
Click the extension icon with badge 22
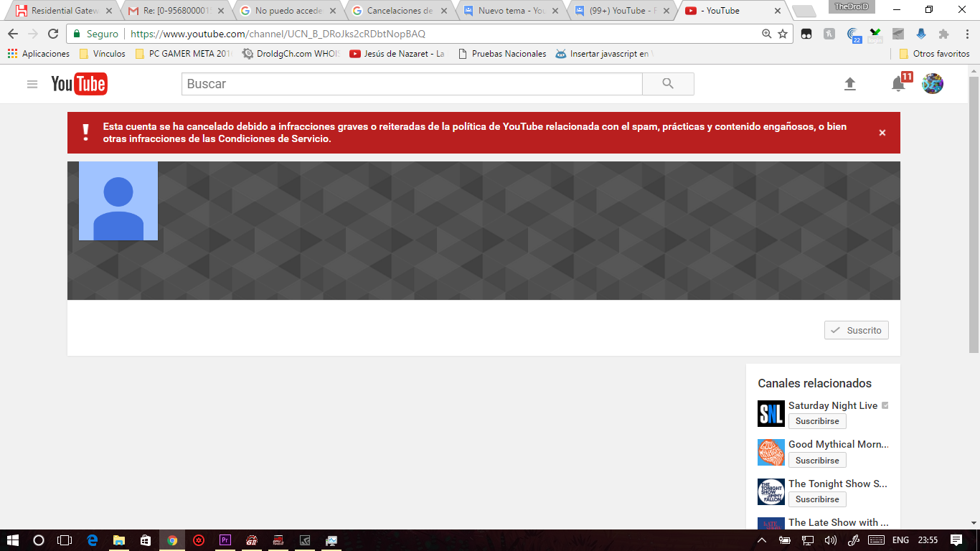(854, 34)
